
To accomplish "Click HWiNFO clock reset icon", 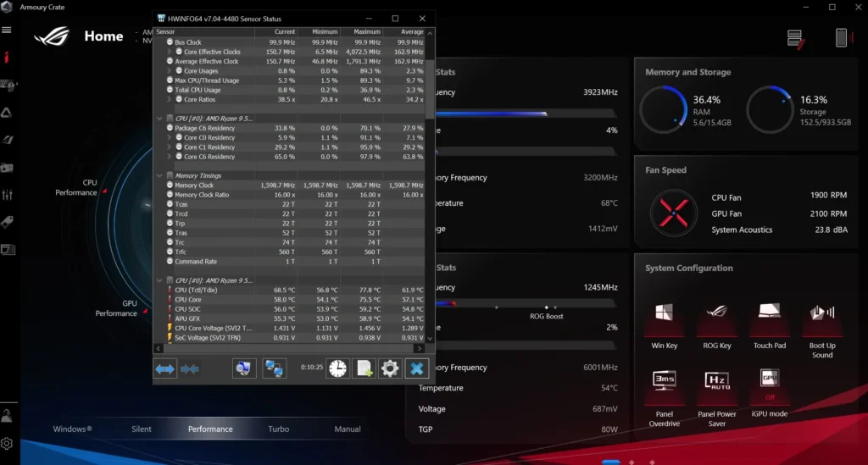I will [337, 368].
